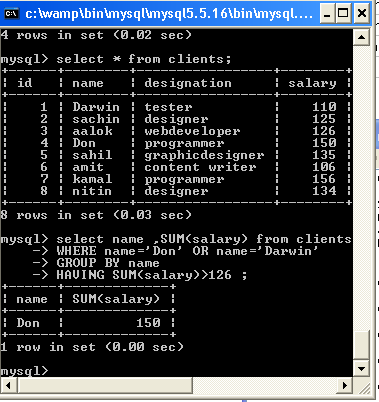Viewport: 379px width, 402px height.
Task: Click nitin's 'designer' designation cell
Action: point(176,191)
